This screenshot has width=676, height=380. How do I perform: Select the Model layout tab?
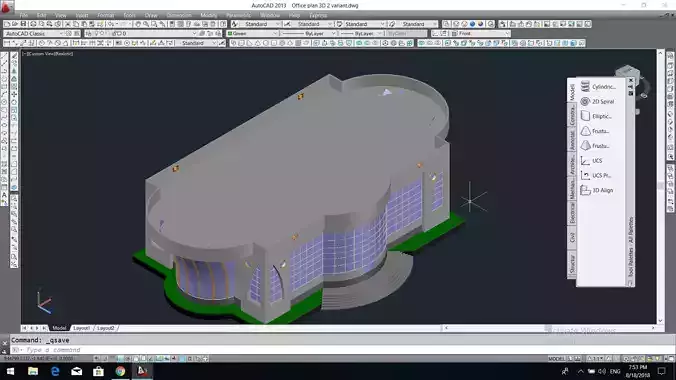(x=59, y=328)
